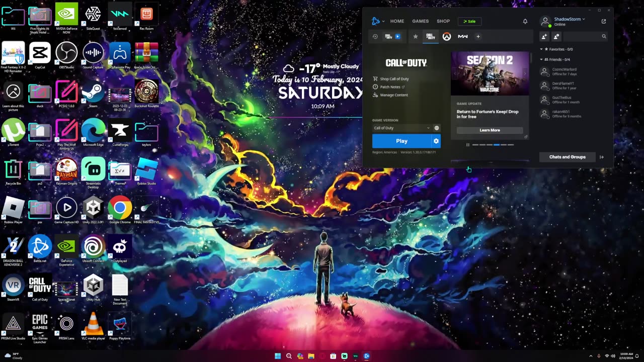Open the notifications bell in Battle.net

coord(525,21)
